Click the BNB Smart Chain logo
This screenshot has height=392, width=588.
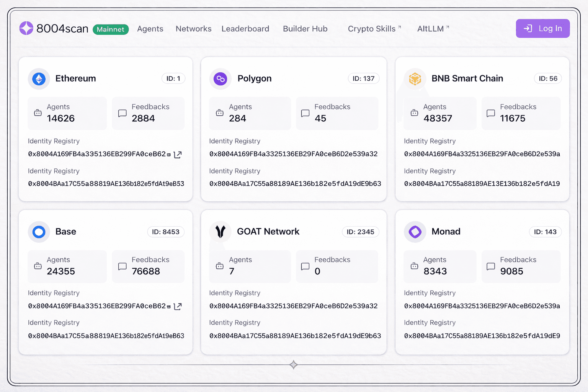click(x=415, y=79)
